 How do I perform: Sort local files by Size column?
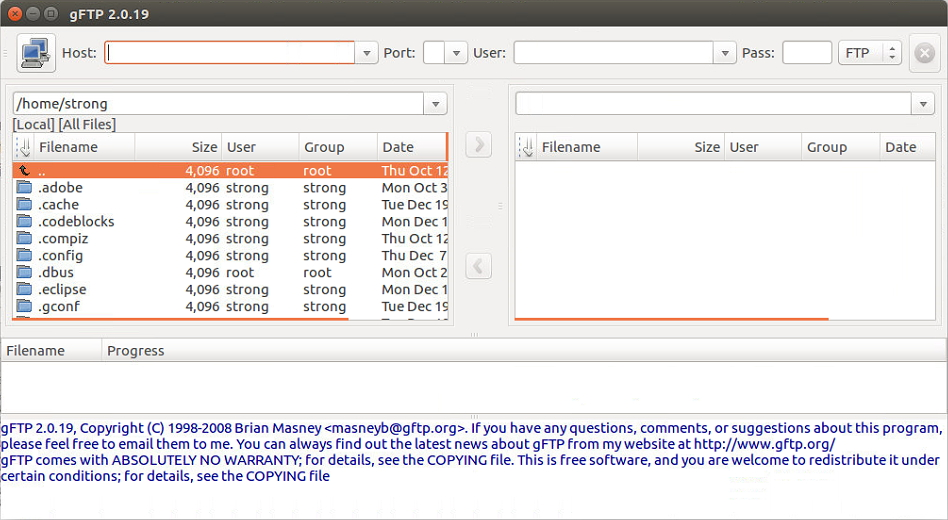pos(178,147)
